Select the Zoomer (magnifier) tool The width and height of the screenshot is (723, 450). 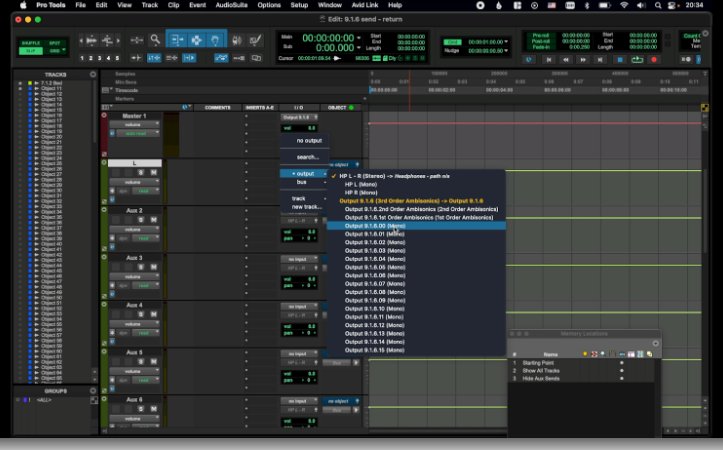(155, 40)
